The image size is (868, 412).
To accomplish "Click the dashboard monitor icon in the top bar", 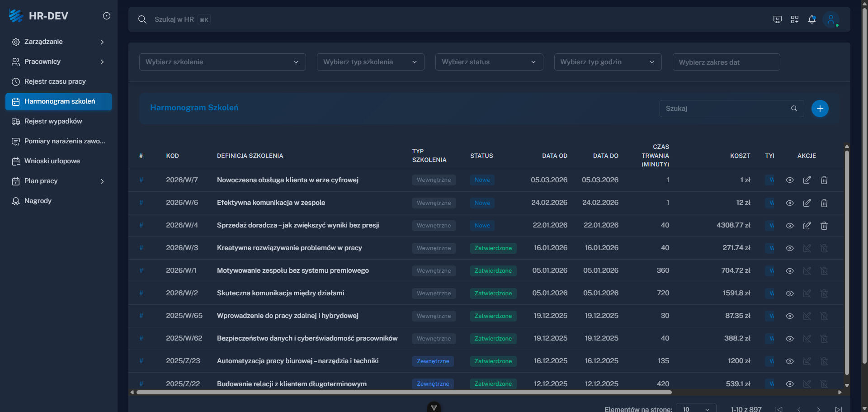I will (x=777, y=19).
